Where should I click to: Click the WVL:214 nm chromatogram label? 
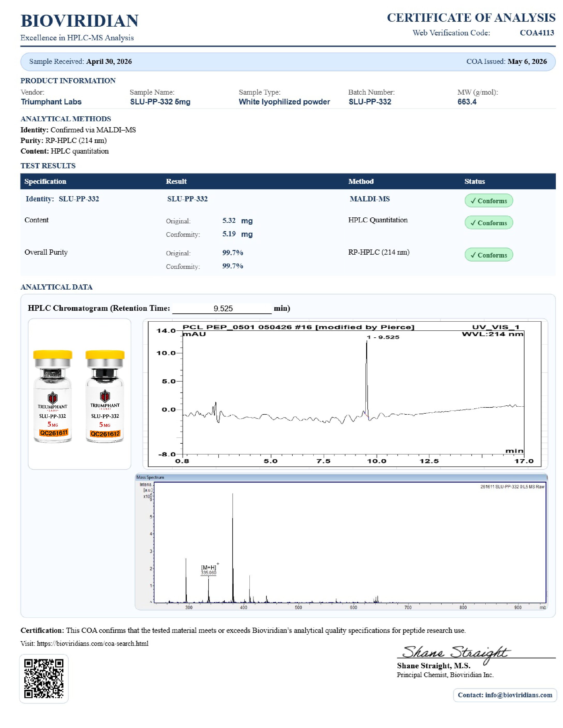click(x=492, y=334)
